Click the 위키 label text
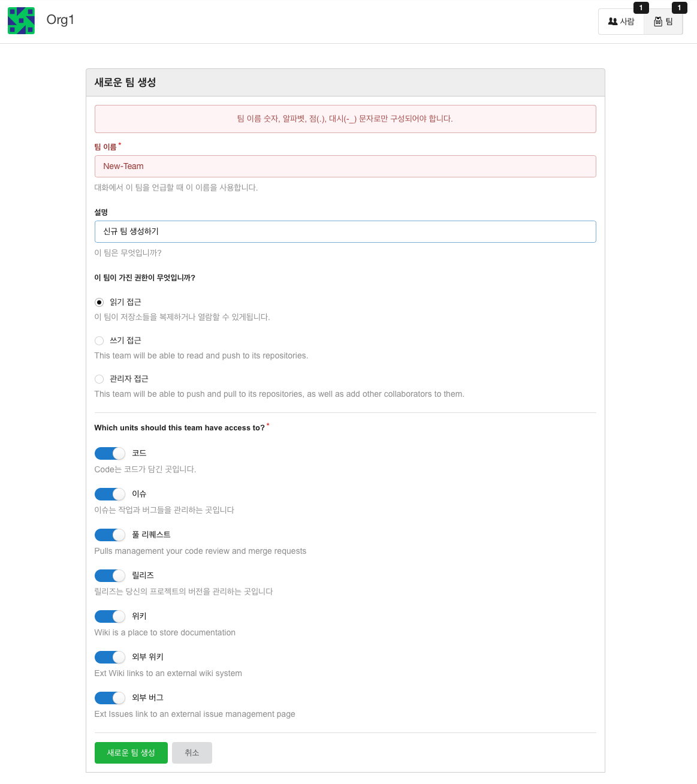The image size is (697, 784). pos(139,616)
